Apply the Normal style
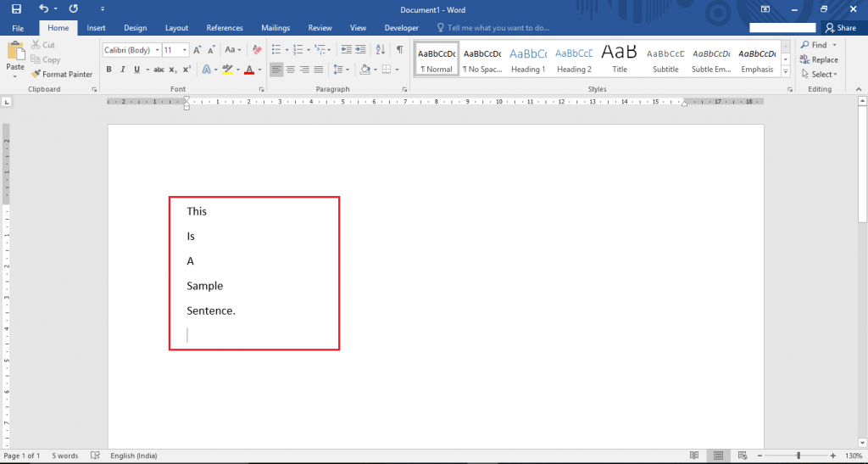 (437, 59)
